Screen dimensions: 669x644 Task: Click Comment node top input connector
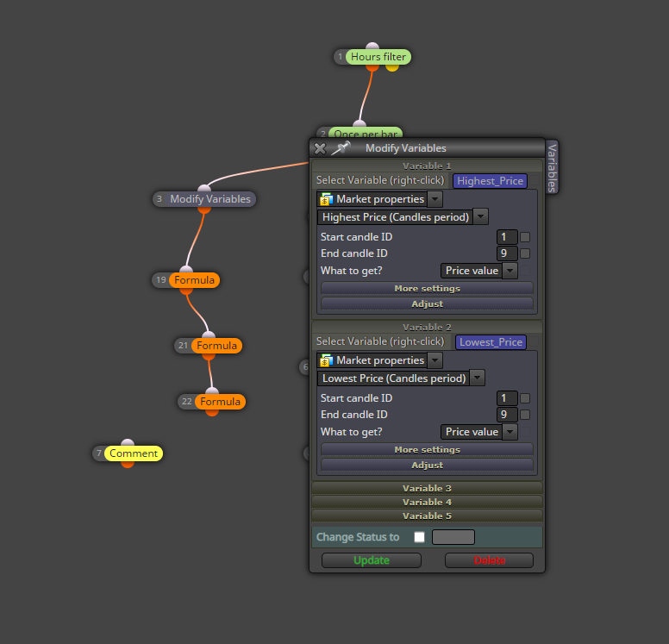coord(128,442)
